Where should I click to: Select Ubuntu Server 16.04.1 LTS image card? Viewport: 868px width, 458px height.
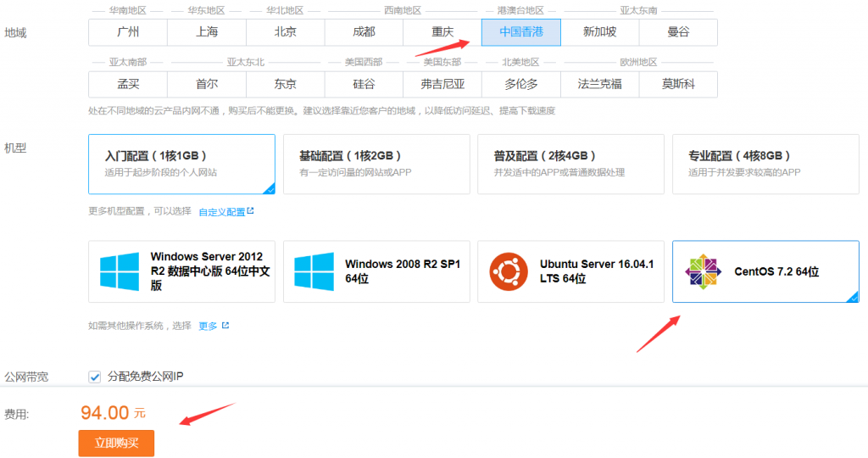[x=570, y=271]
